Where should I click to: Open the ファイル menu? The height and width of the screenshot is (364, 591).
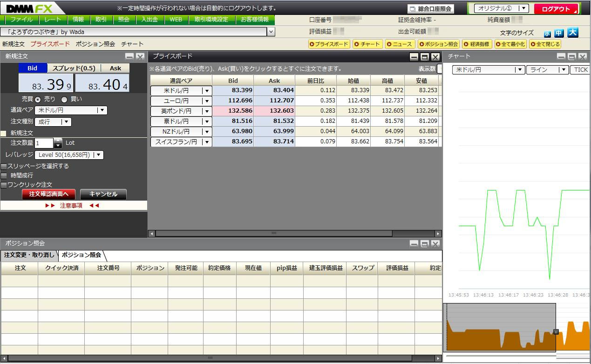pos(21,20)
